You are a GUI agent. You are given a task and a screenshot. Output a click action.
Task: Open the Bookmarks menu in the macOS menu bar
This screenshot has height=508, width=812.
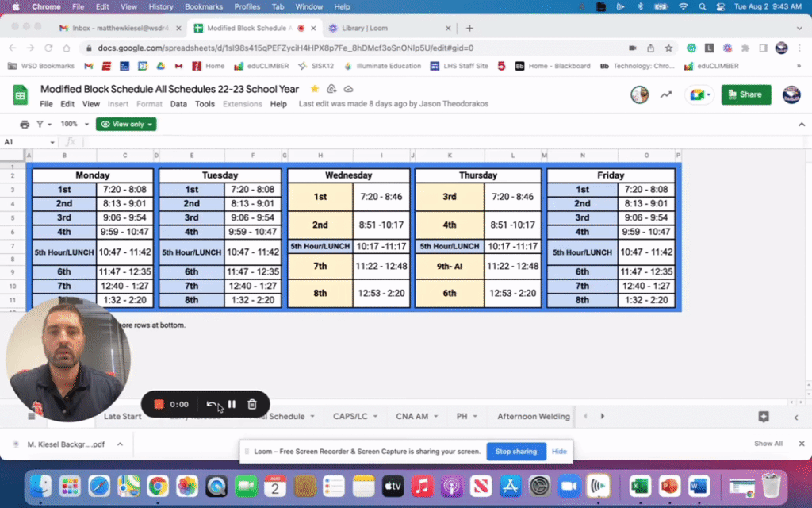tap(204, 6)
